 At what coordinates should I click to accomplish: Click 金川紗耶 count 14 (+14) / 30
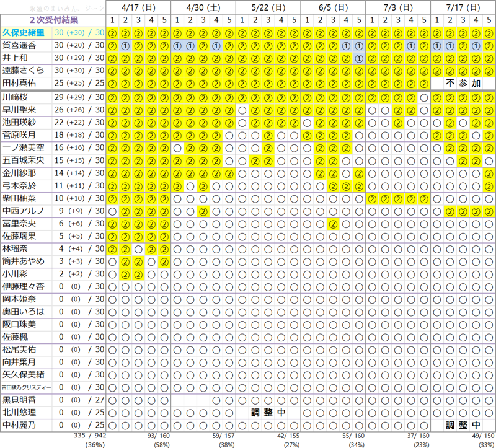[x=79, y=173]
